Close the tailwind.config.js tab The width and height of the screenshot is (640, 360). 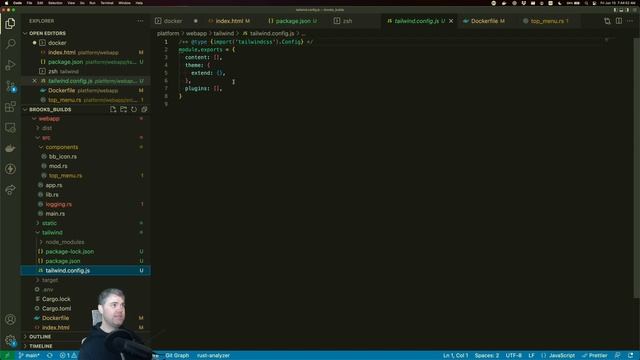click(x=451, y=21)
